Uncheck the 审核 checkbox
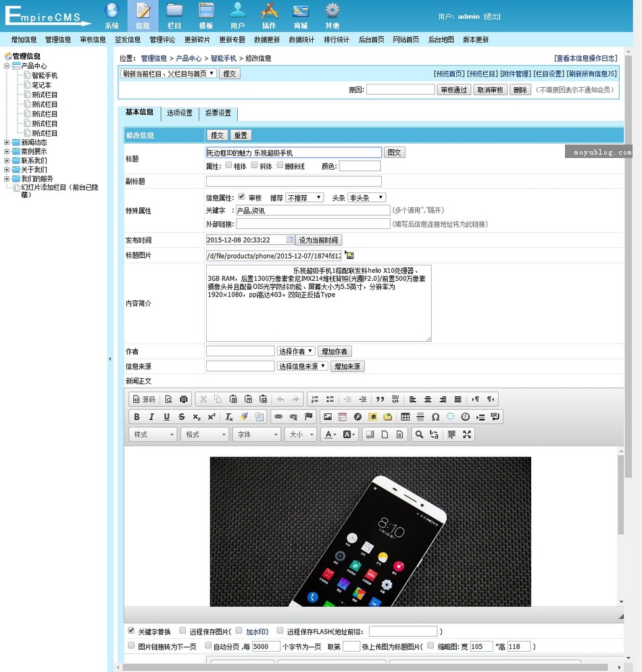Image resolution: width=642 pixels, height=672 pixels. [x=241, y=197]
